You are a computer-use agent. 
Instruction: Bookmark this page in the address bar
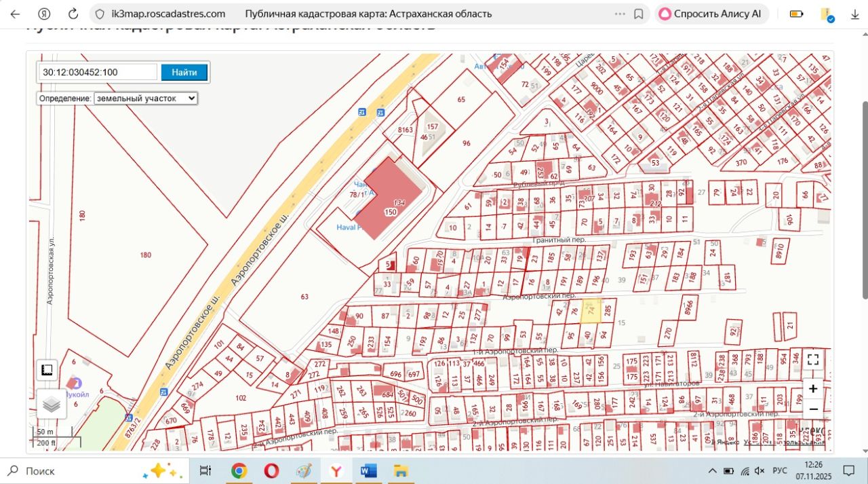638,14
